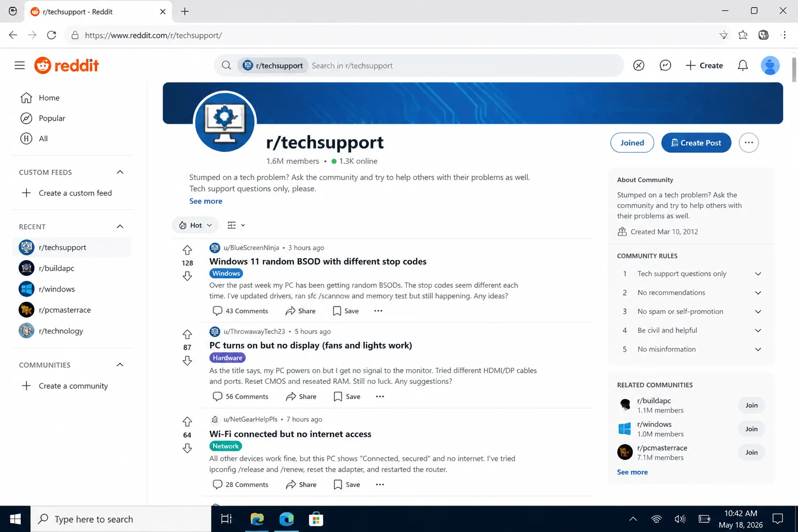Viewport: 798px width, 532px height.
Task: Click See more under community description
Action: (x=206, y=201)
